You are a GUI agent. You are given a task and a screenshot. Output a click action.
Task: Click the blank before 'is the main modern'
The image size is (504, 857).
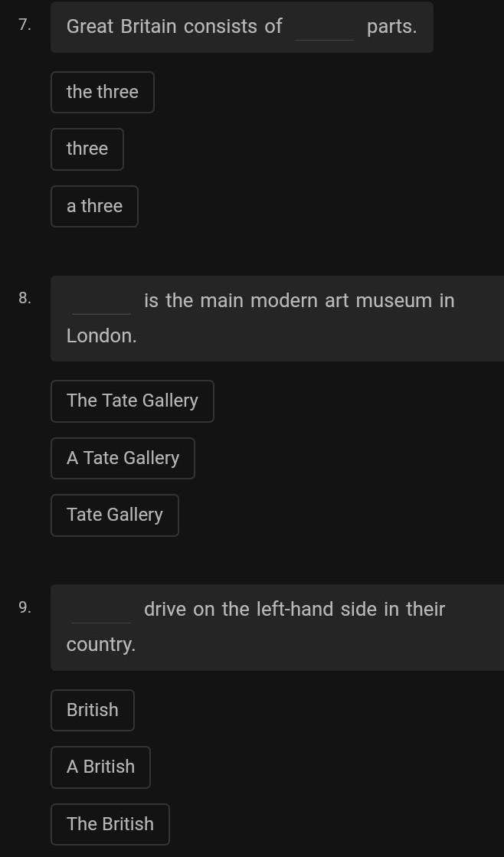click(102, 303)
